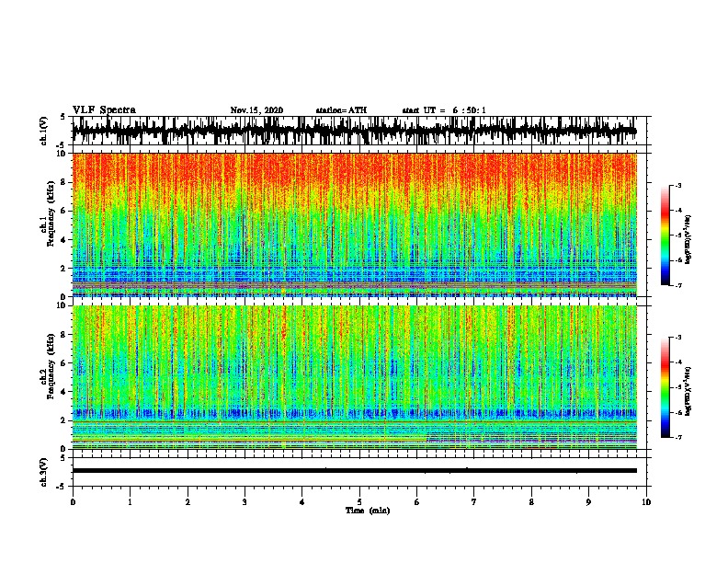This screenshot has width=728, height=563.
Task: Click the "ch.3(V)" axis label
Action: point(43,472)
